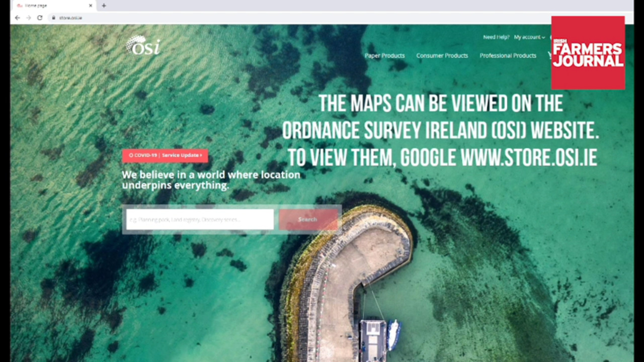Open the Paper Products menu
Screen dimensions: 644x362
384,55
